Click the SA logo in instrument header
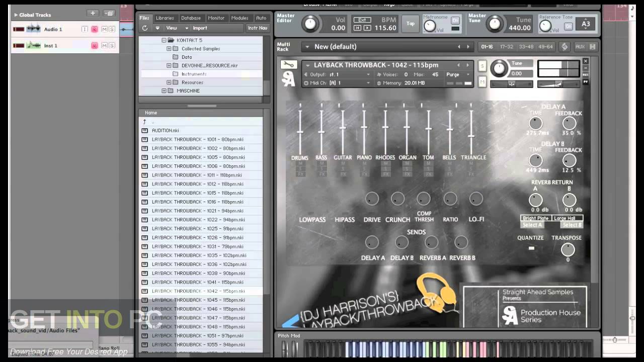This screenshot has height=362, width=644. click(289, 80)
